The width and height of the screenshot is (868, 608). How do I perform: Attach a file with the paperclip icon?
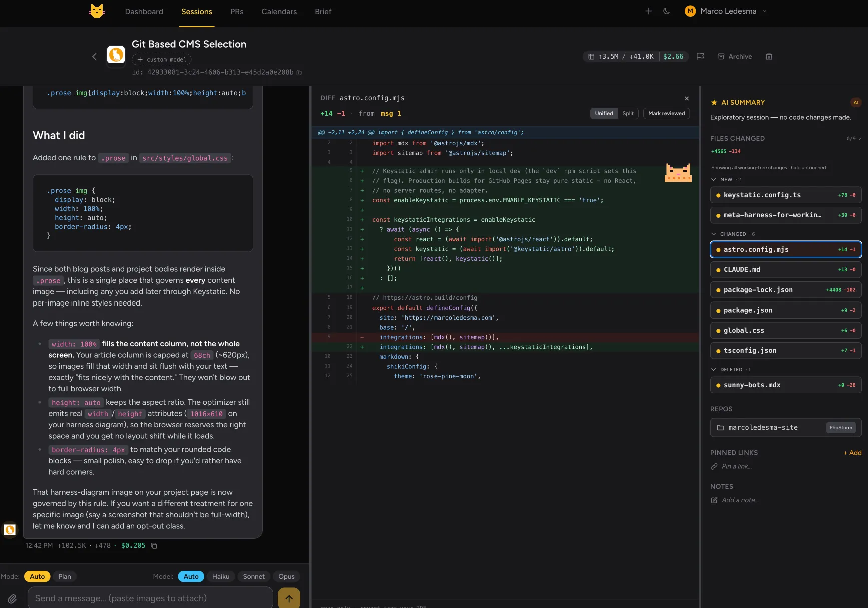pos(12,599)
